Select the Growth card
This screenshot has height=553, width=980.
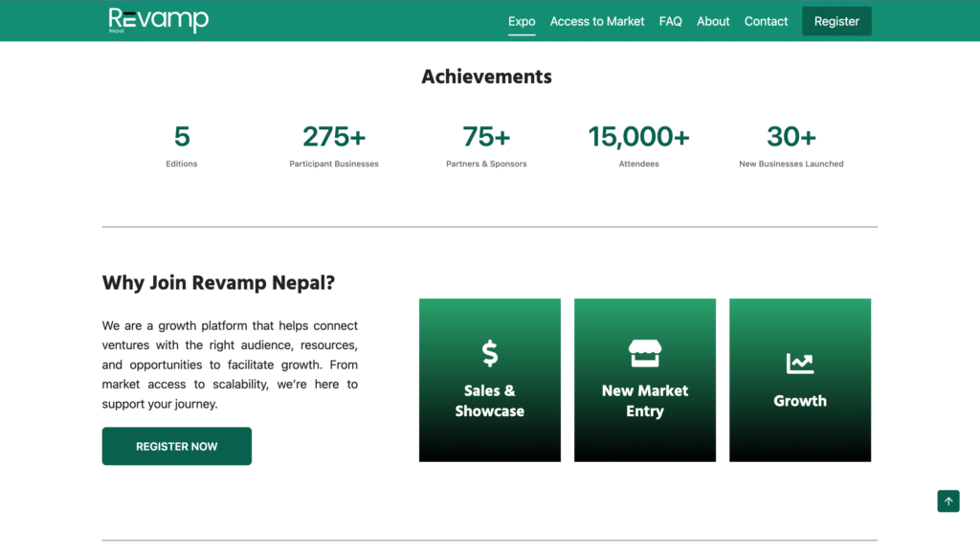(x=800, y=380)
